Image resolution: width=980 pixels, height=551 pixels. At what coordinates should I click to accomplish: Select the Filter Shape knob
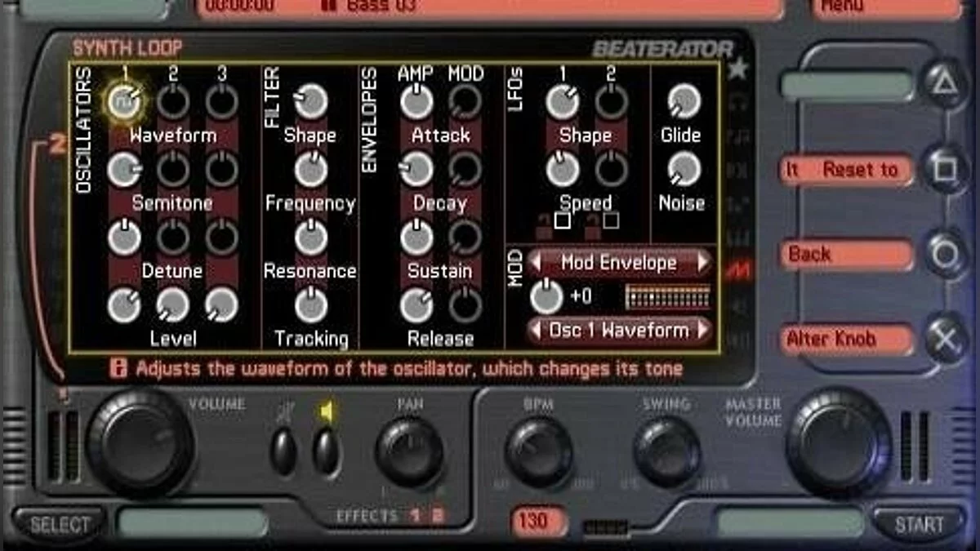coord(310,101)
